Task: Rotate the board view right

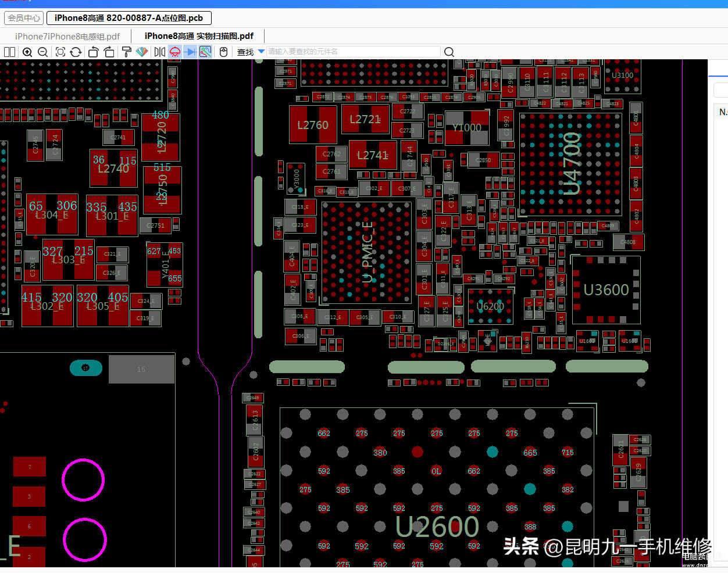Action: (x=109, y=52)
